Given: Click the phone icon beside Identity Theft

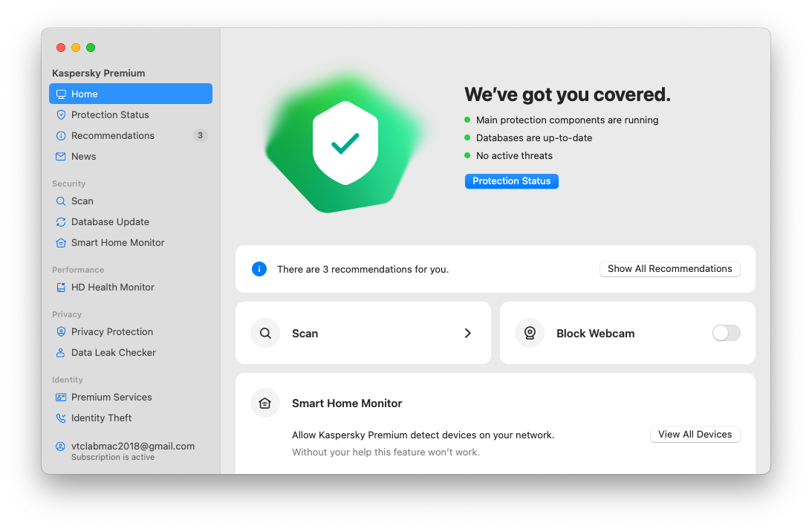Looking at the screenshot, I should tap(61, 418).
